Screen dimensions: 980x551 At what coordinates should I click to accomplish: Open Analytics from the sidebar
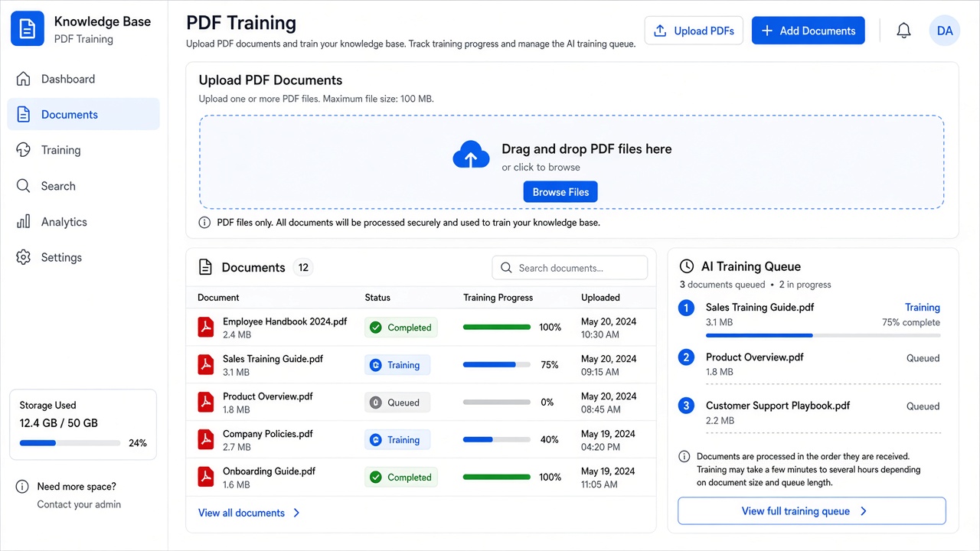(x=83, y=222)
